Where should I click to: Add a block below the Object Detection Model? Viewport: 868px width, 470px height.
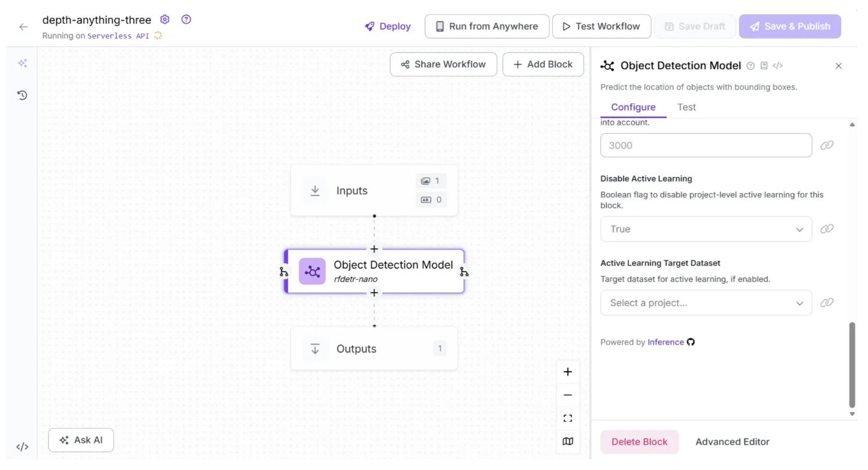374,293
